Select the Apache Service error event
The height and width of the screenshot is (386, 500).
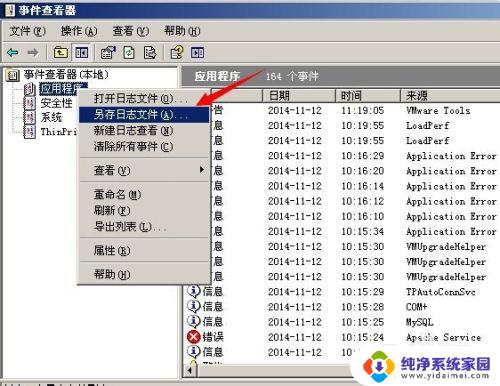pos(443,337)
